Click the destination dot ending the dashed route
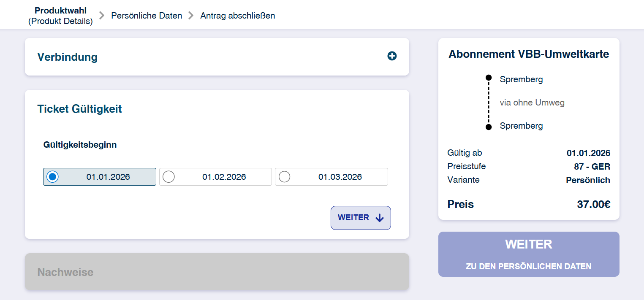The height and width of the screenshot is (300, 644). click(x=489, y=127)
